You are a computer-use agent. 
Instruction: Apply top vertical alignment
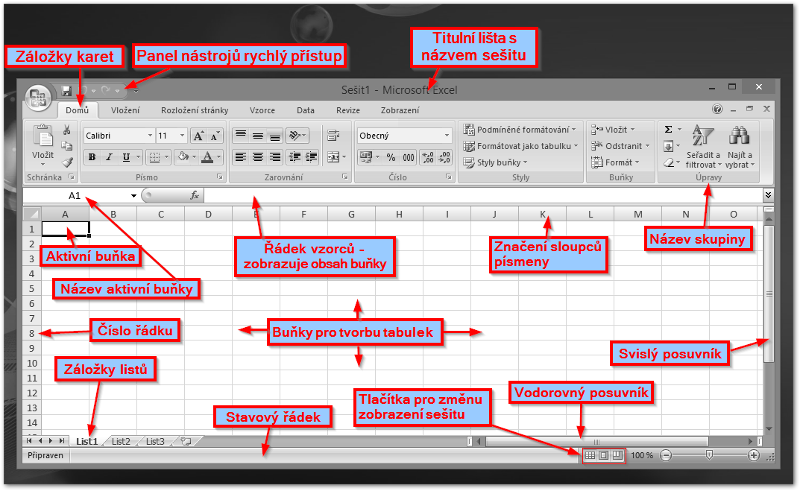click(240, 135)
